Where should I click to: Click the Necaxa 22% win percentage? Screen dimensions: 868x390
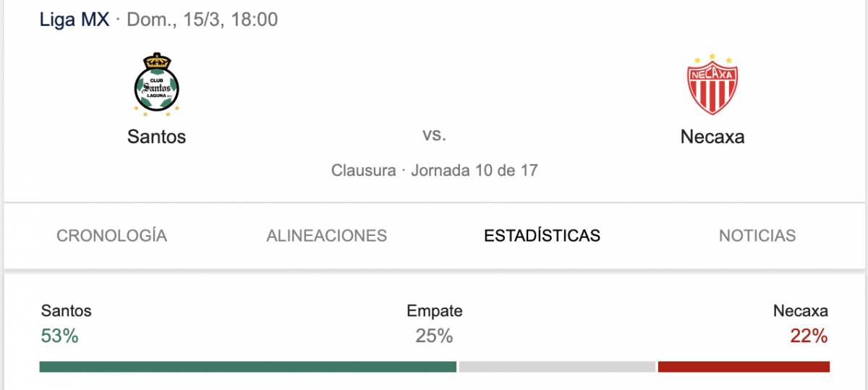click(x=809, y=336)
